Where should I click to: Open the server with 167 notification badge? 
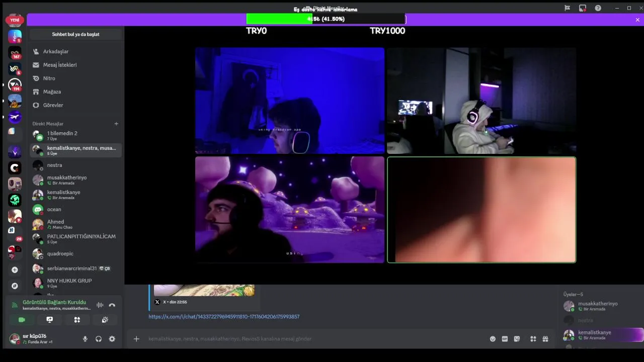coord(15,53)
